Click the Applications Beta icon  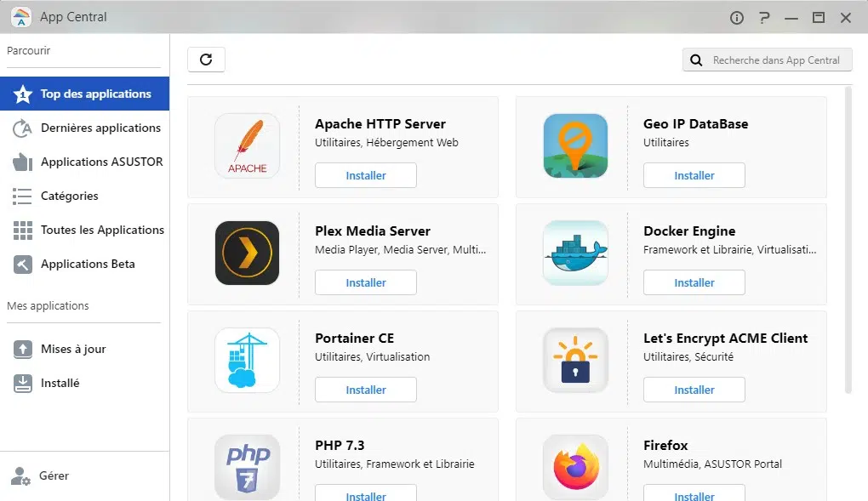(23, 265)
